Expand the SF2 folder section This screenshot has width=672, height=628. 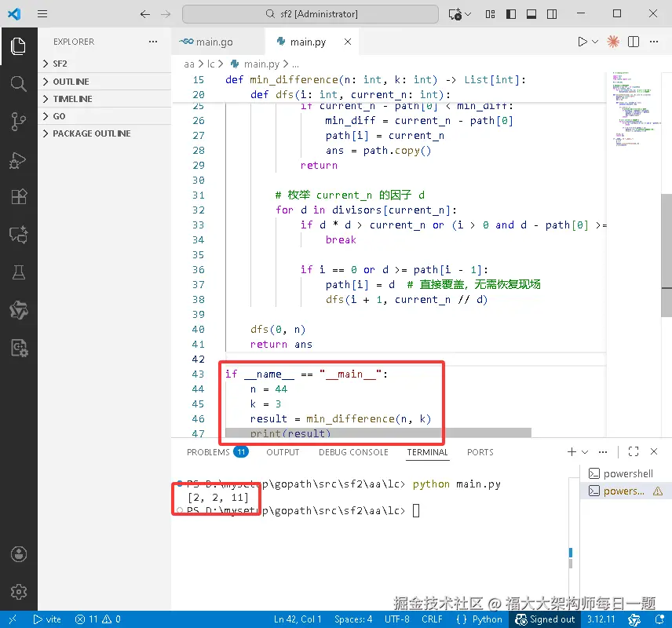[x=104, y=64]
